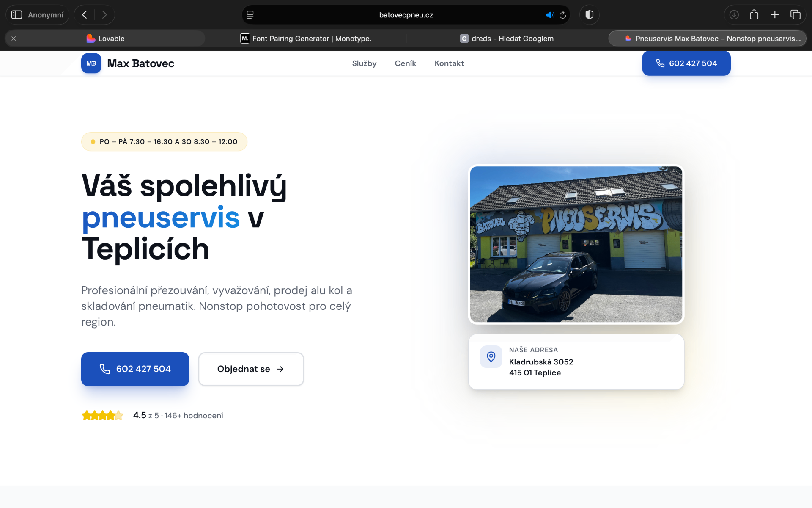Click the MB logo badge

91,63
